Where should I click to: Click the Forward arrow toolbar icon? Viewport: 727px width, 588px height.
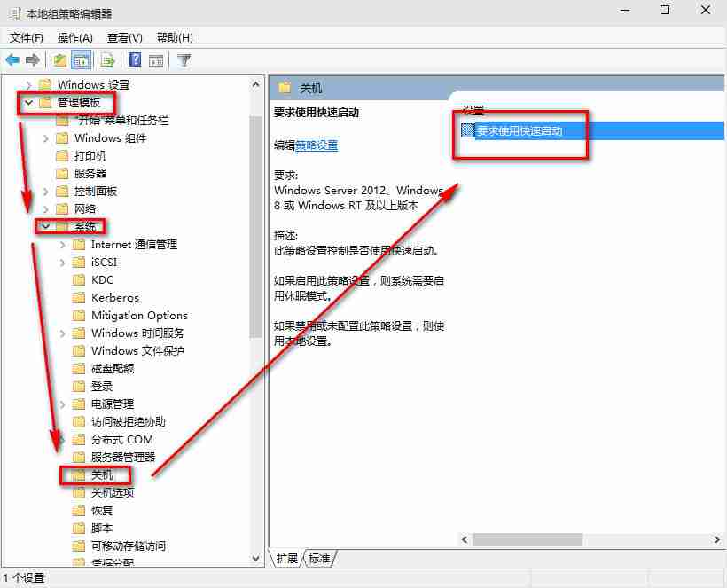(x=33, y=59)
